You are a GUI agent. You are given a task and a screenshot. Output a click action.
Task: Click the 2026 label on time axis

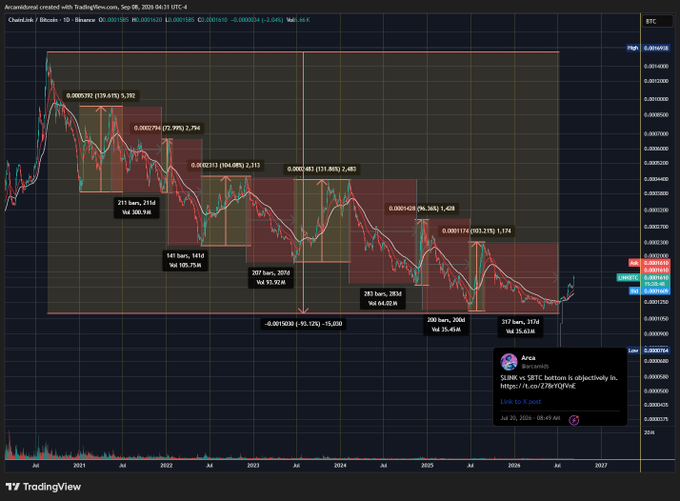[x=514, y=465]
